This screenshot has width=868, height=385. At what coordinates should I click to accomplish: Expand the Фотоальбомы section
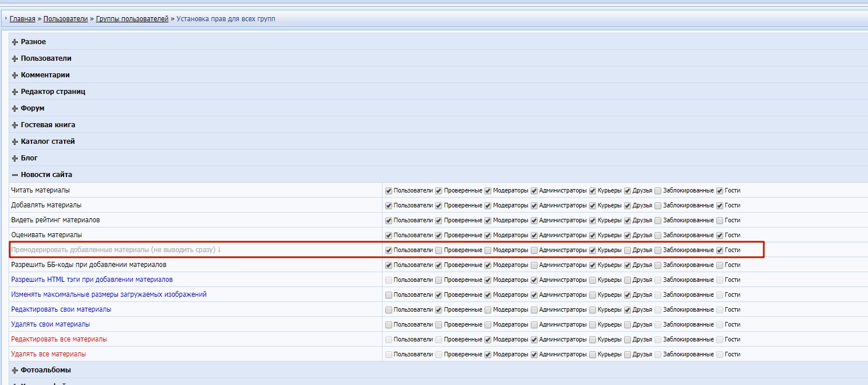(x=15, y=370)
